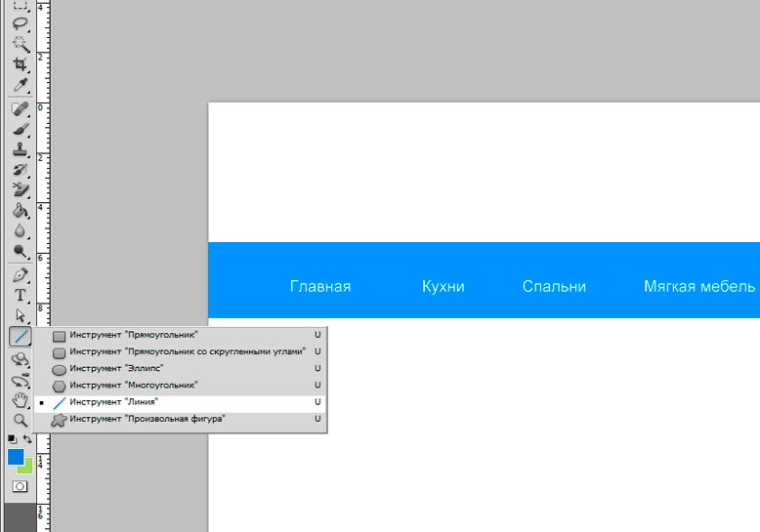Viewport: 760px width, 532px height.
Task: Select the Paint Bucket tool
Action: point(20,210)
